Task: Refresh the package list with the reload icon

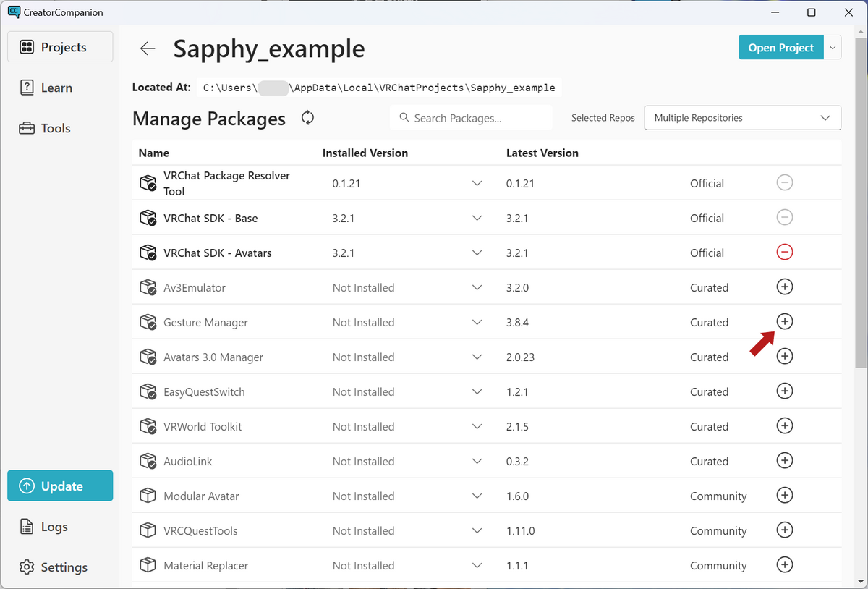Action: [x=308, y=118]
